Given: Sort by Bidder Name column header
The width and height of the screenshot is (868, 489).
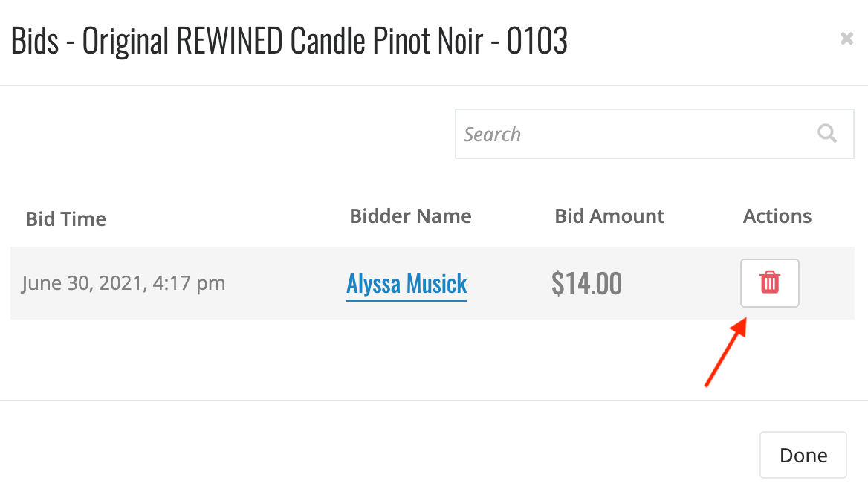Looking at the screenshot, I should [410, 216].
